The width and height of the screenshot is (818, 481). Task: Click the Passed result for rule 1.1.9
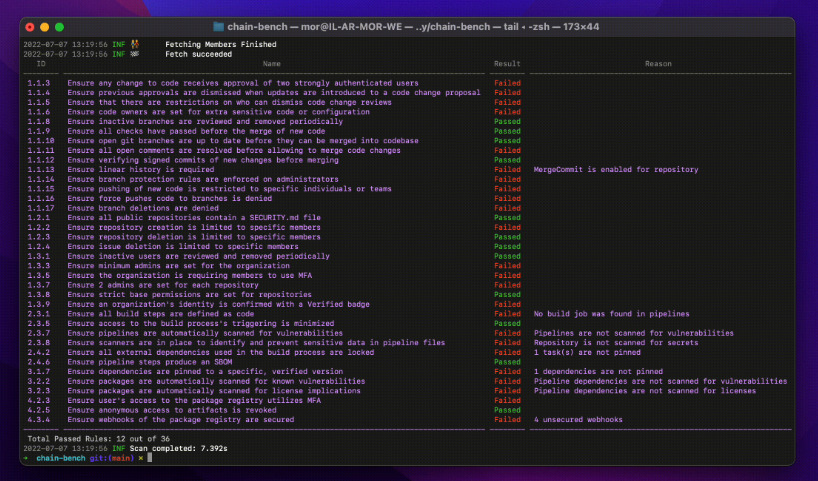click(507, 131)
